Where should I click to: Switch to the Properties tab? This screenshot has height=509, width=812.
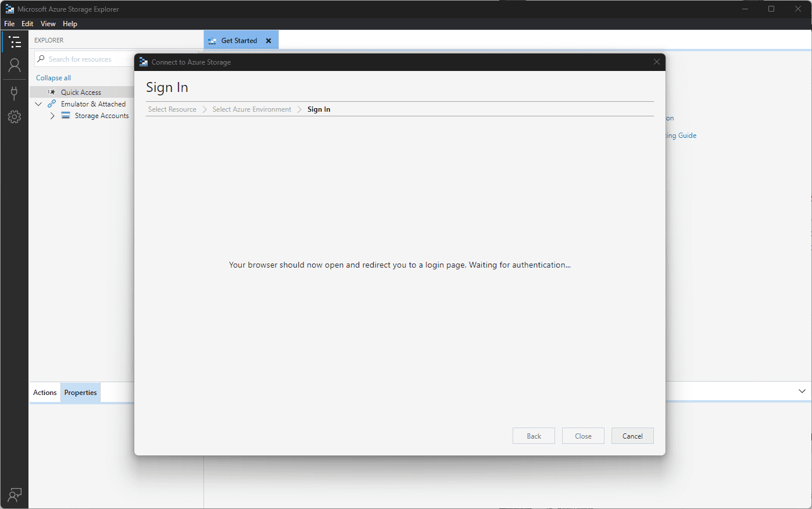(x=80, y=393)
